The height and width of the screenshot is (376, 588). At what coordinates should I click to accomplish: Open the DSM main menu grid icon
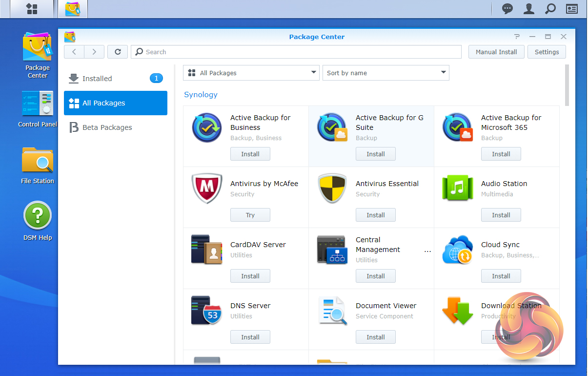click(32, 9)
